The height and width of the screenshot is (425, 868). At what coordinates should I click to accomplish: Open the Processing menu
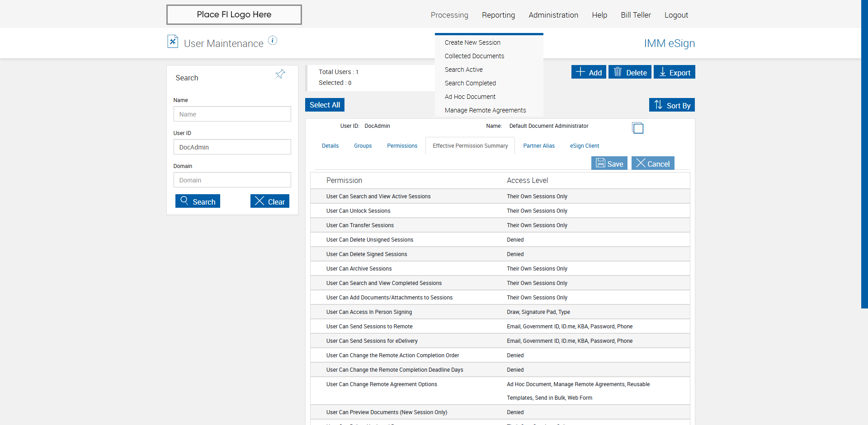pos(449,15)
